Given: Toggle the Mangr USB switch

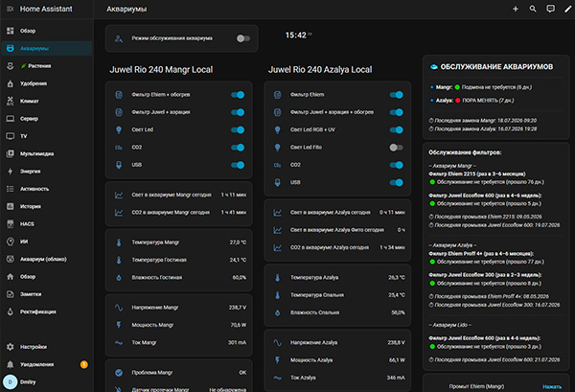Looking at the screenshot, I should tap(238, 165).
